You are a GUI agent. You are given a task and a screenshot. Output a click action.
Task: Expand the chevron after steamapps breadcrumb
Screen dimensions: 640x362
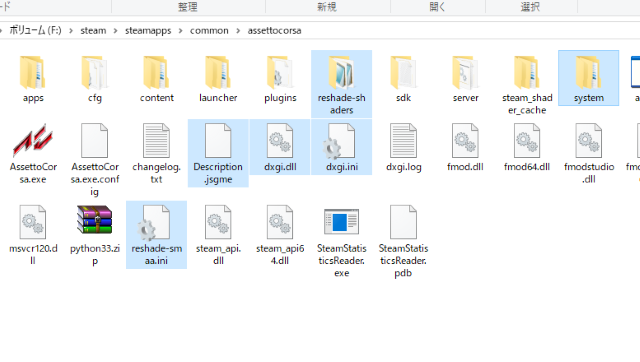click(180, 31)
